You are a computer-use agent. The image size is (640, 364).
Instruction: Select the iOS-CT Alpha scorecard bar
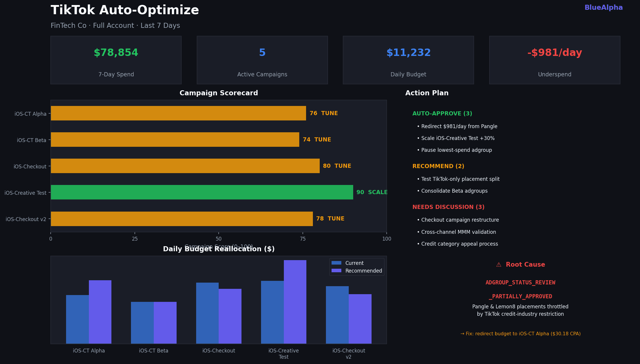(x=178, y=113)
